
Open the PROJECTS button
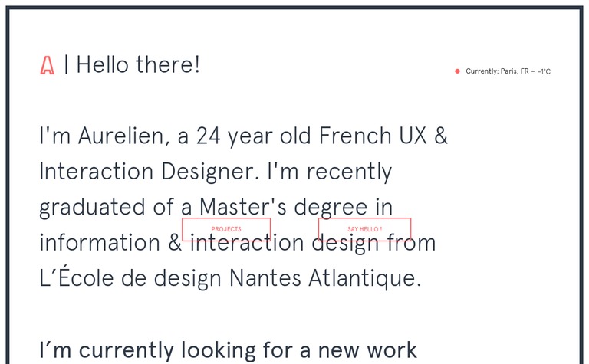point(226,229)
